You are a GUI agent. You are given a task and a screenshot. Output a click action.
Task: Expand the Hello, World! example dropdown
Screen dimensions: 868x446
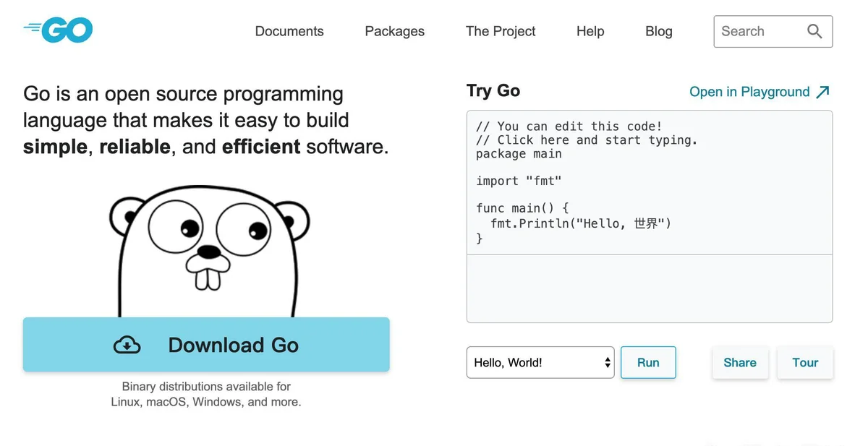[x=540, y=362]
